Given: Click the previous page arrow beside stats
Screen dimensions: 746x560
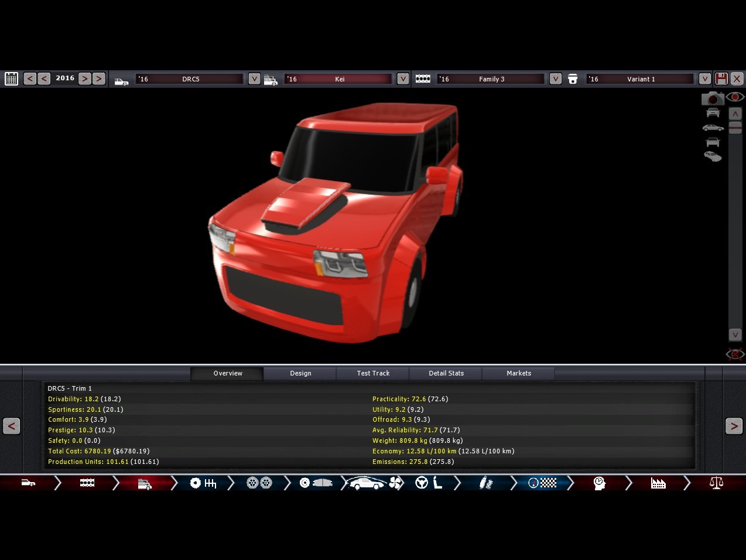Looking at the screenshot, I should tap(11, 426).
